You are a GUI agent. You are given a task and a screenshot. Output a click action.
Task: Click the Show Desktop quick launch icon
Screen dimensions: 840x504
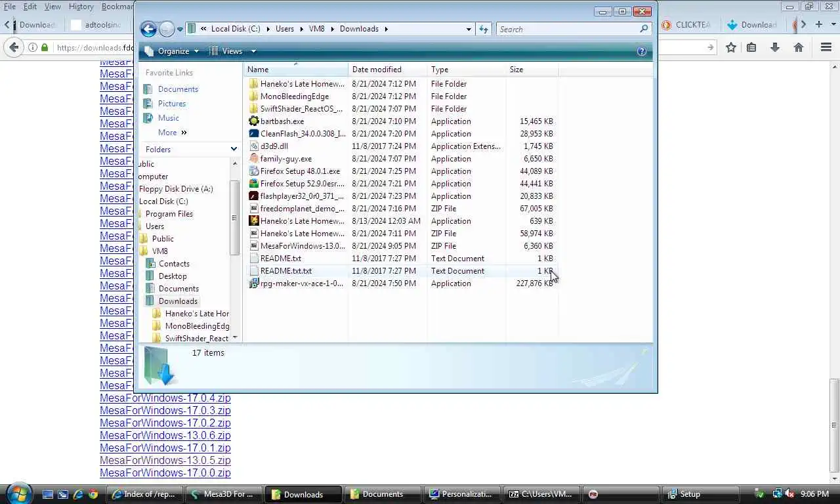point(48,494)
